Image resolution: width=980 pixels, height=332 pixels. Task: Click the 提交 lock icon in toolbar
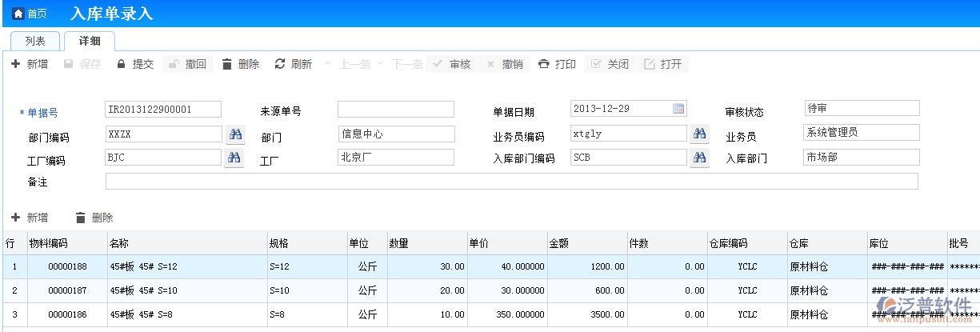coord(122,64)
